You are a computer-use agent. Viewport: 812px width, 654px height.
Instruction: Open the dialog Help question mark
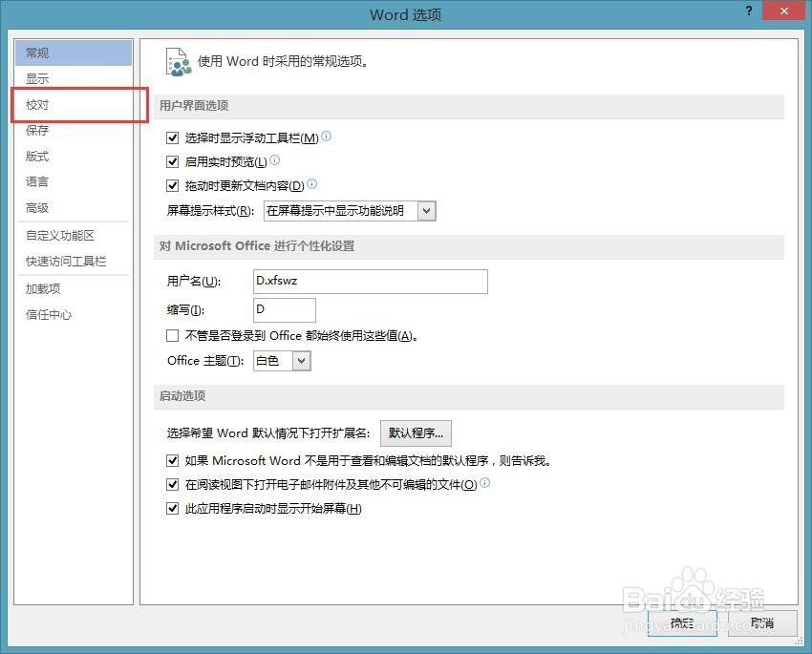pos(749,11)
